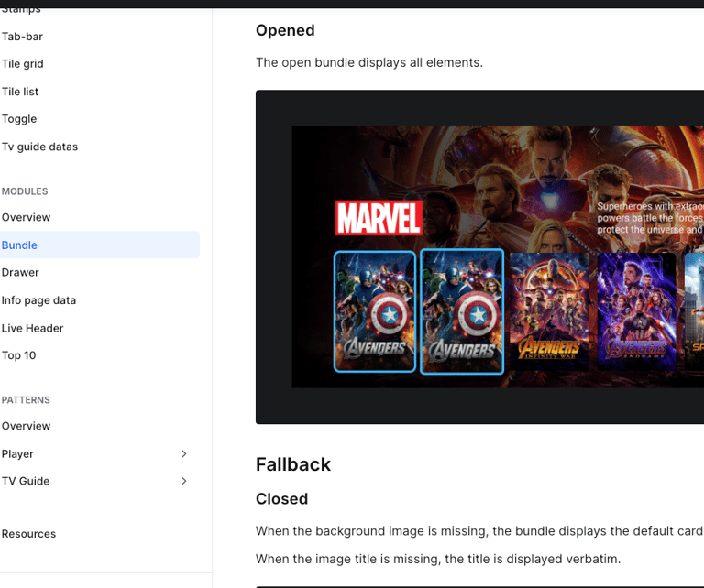
Task: Select Avengers Infinity War poster
Action: [549, 311]
